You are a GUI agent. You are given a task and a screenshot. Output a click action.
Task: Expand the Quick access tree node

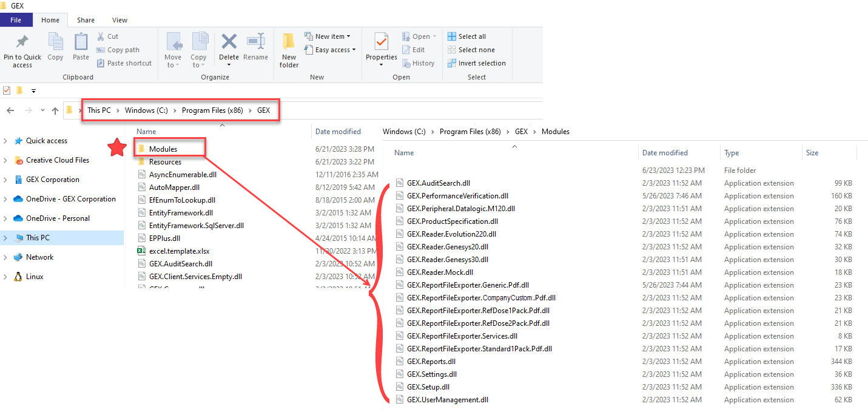point(5,141)
